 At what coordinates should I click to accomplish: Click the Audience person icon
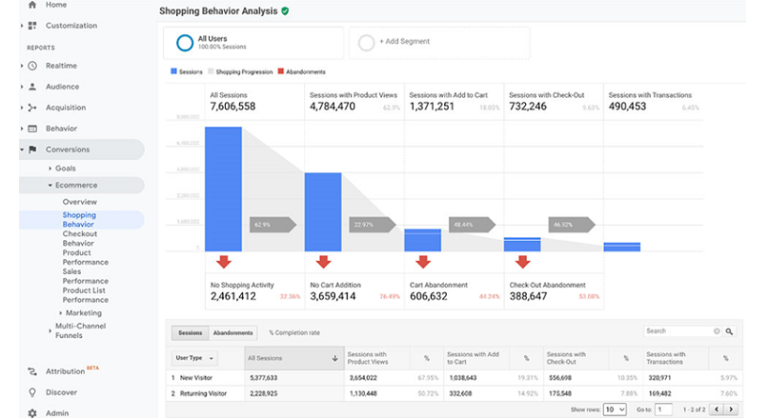[x=32, y=87]
